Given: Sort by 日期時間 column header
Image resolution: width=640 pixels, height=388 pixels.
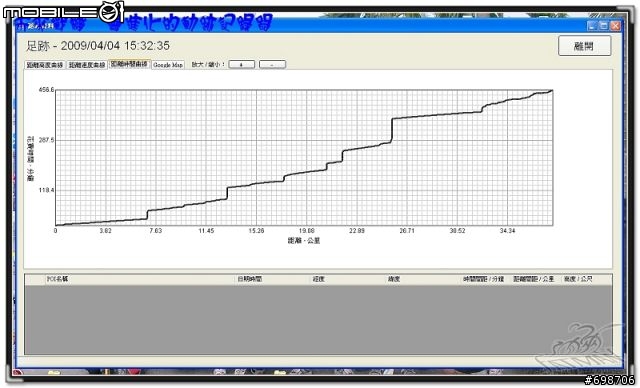Looking at the screenshot, I should click(250, 279).
